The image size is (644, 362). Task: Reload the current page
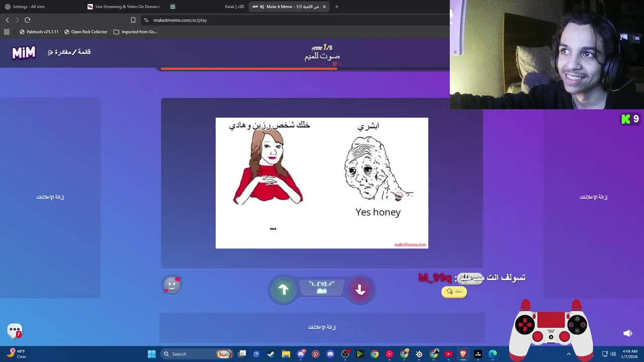[27, 20]
